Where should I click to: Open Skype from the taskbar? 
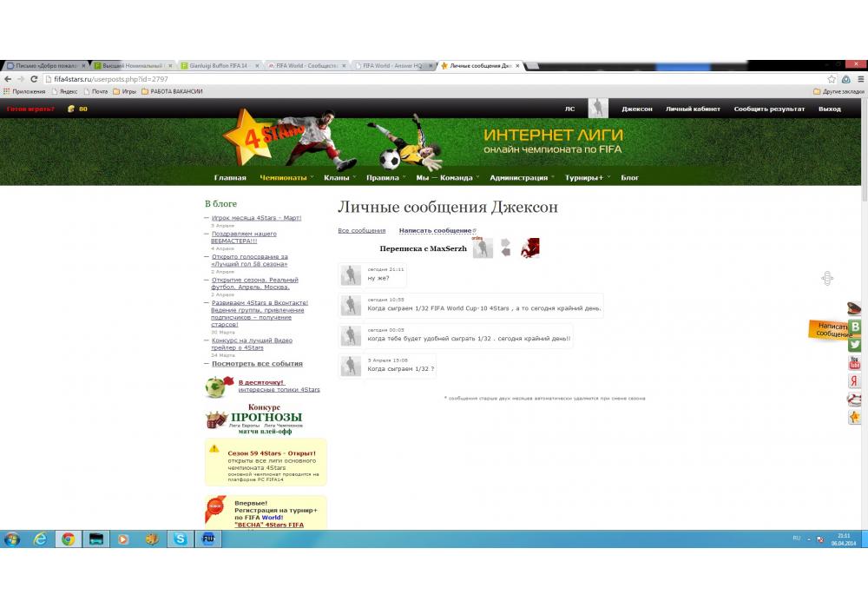(180, 539)
